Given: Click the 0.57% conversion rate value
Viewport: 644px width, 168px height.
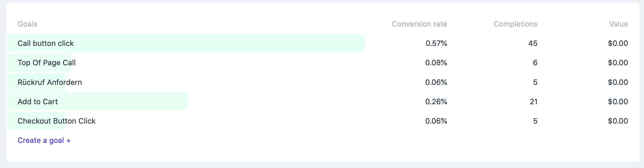Looking at the screenshot, I should (436, 43).
